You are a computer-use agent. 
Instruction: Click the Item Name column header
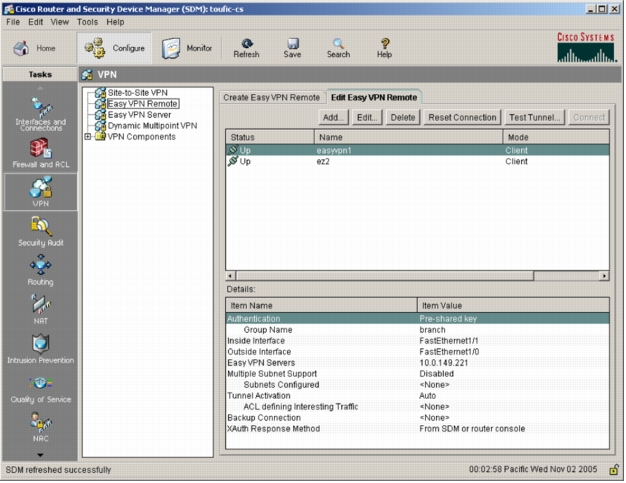321,306
